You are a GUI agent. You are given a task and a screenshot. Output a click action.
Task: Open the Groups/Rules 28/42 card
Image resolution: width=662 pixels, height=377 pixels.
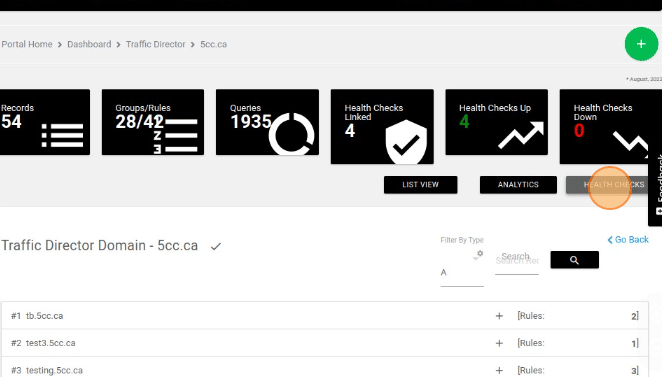[x=153, y=122]
